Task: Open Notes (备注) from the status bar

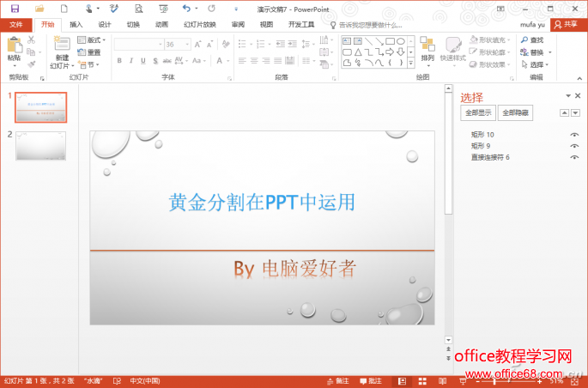Action: [337, 381]
